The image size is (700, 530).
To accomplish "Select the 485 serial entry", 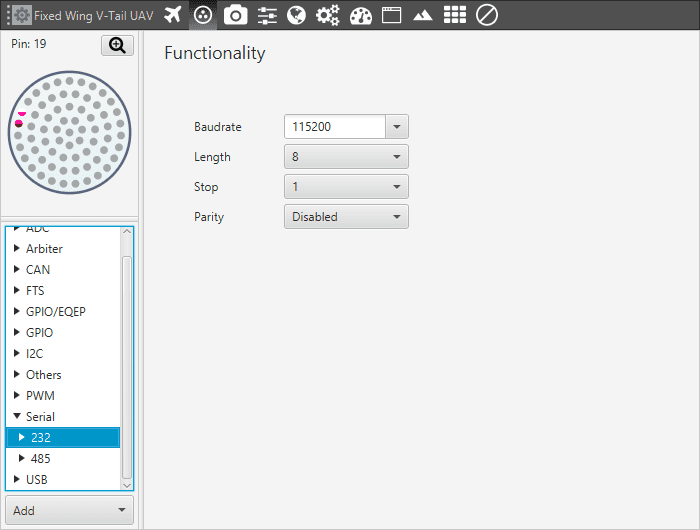I will point(41,459).
